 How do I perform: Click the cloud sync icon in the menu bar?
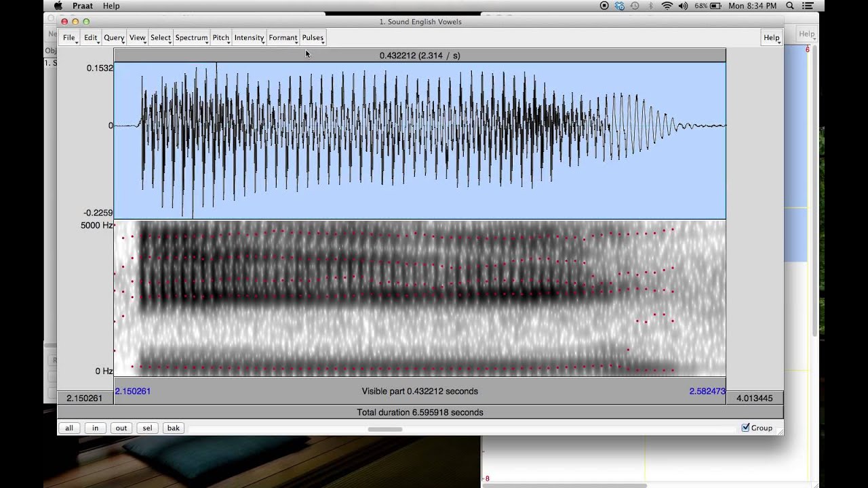619,5
